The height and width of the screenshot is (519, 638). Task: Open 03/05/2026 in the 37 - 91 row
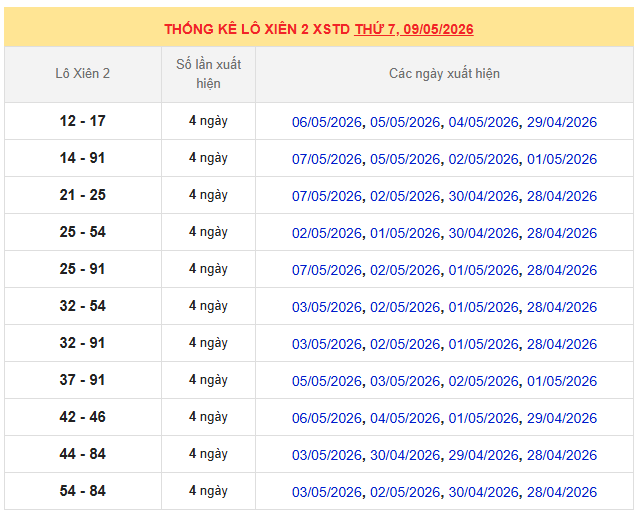(405, 381)
